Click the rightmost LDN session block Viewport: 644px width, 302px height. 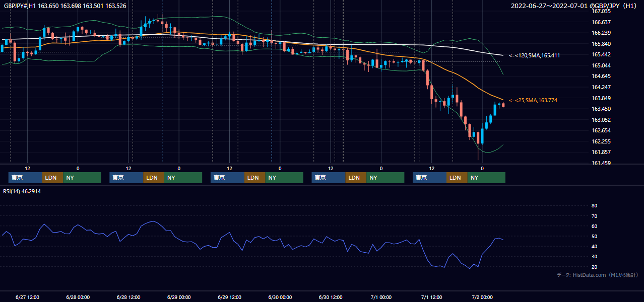tap(457, 178)
